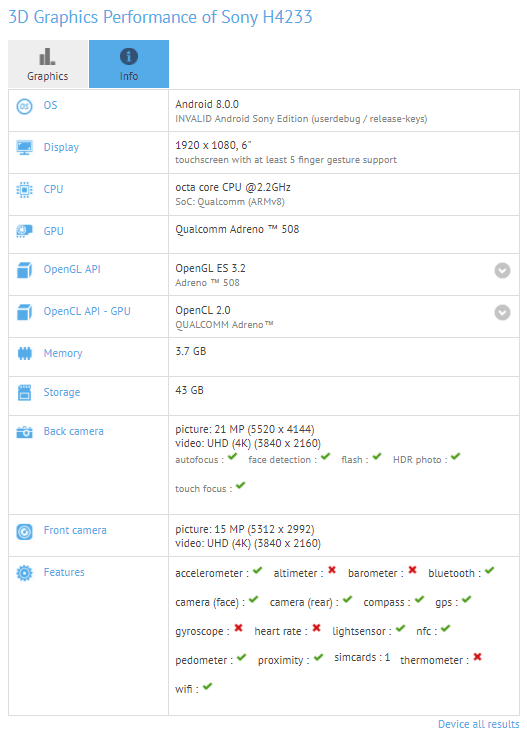Click the OpenGL API label link
This screenshot has height=737, width=527.
pyautogui.click(x=72, y=269)
